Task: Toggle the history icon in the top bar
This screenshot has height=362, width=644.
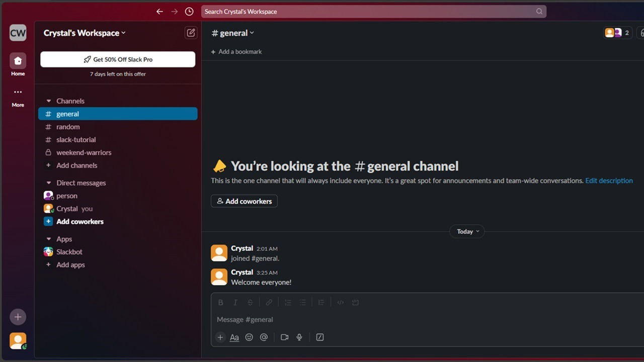Action: 189,11
